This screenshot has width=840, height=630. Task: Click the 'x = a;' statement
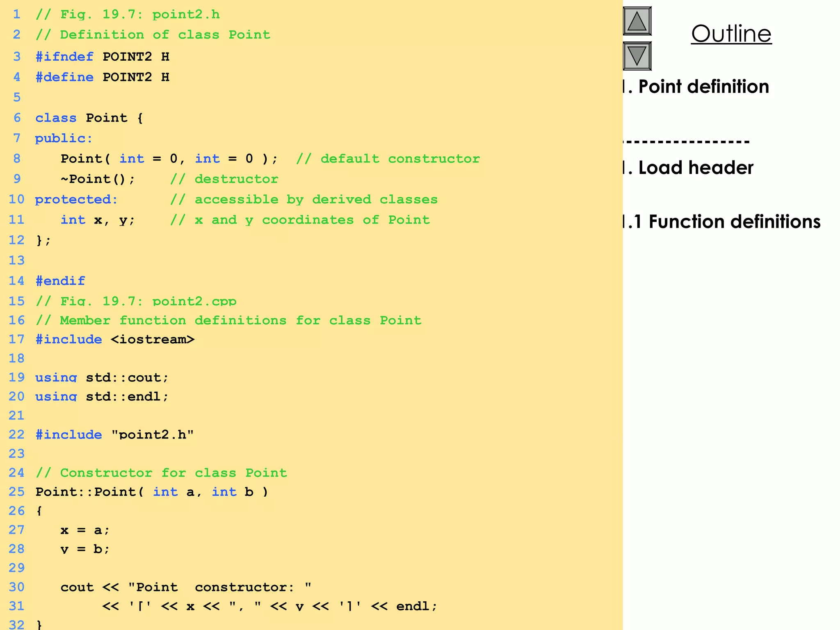pos(85,530)
